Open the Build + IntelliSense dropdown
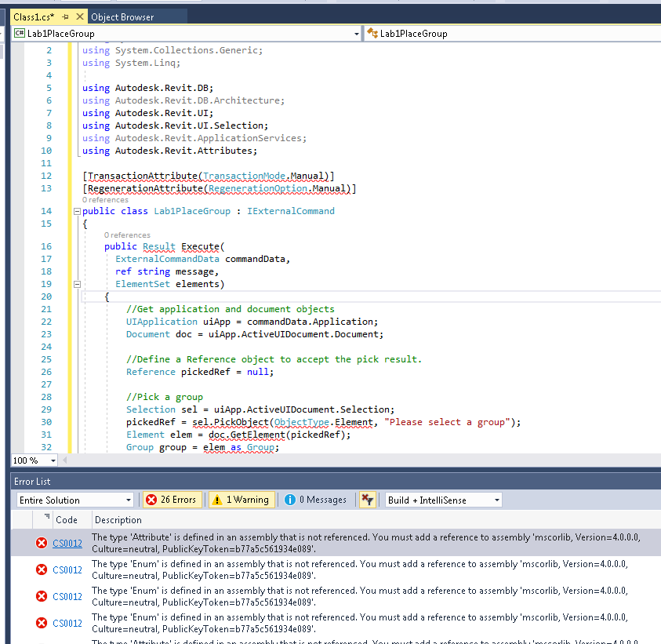Screen dimensions: 661x644 (444, 500)
